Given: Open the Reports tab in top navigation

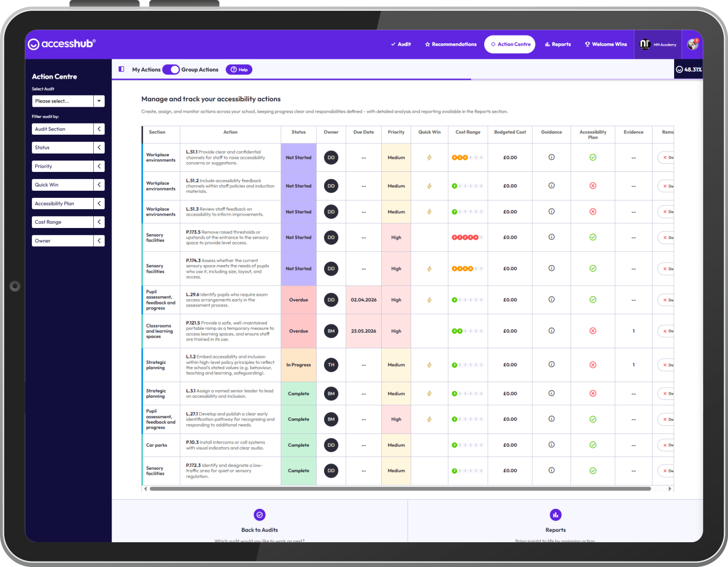Looking at the screenshot, I should (558, 44).
